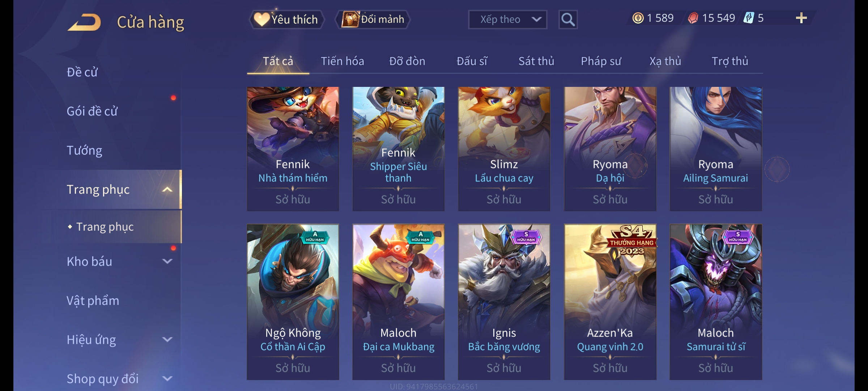The image size is (868, 391).
Task: Click the heart icon in Yêu thích
Action: point(261,19)
